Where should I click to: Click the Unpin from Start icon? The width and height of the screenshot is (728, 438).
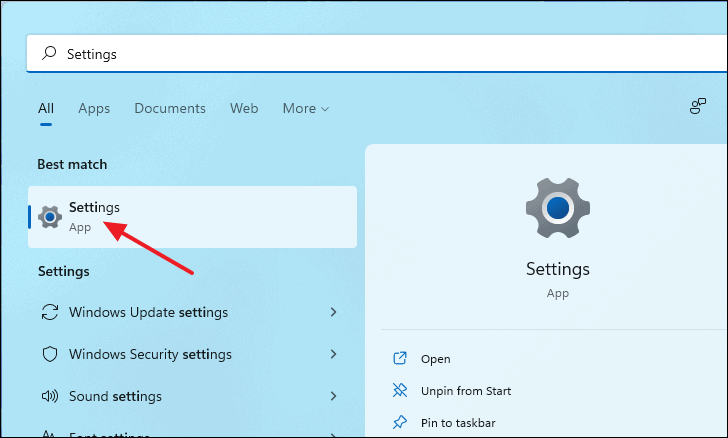point(400,390)
